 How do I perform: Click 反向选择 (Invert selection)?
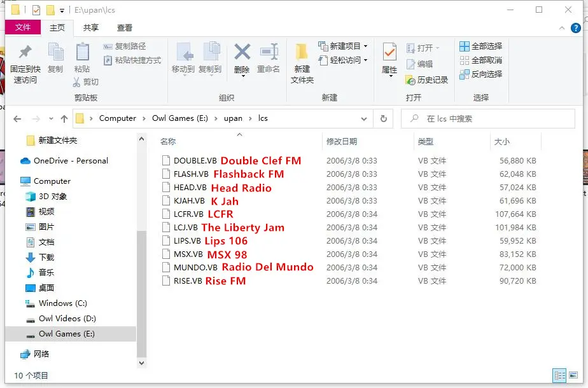(480, 74)
